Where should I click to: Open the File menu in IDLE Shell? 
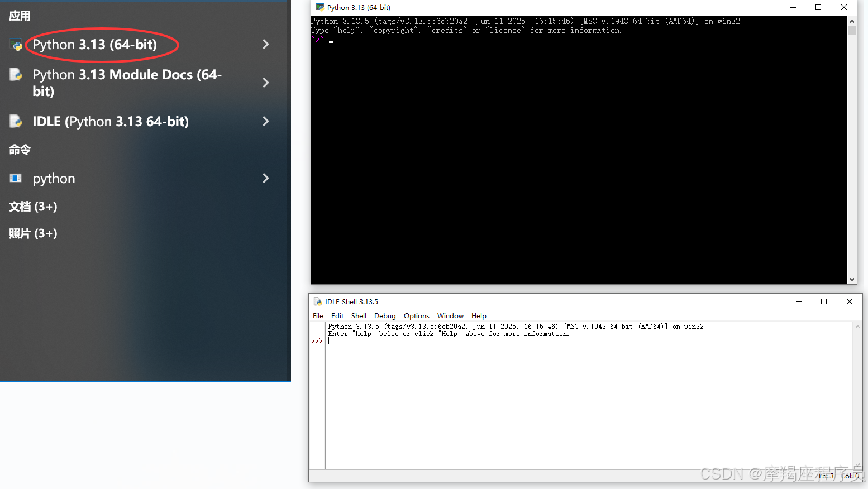tap(318, 315)
